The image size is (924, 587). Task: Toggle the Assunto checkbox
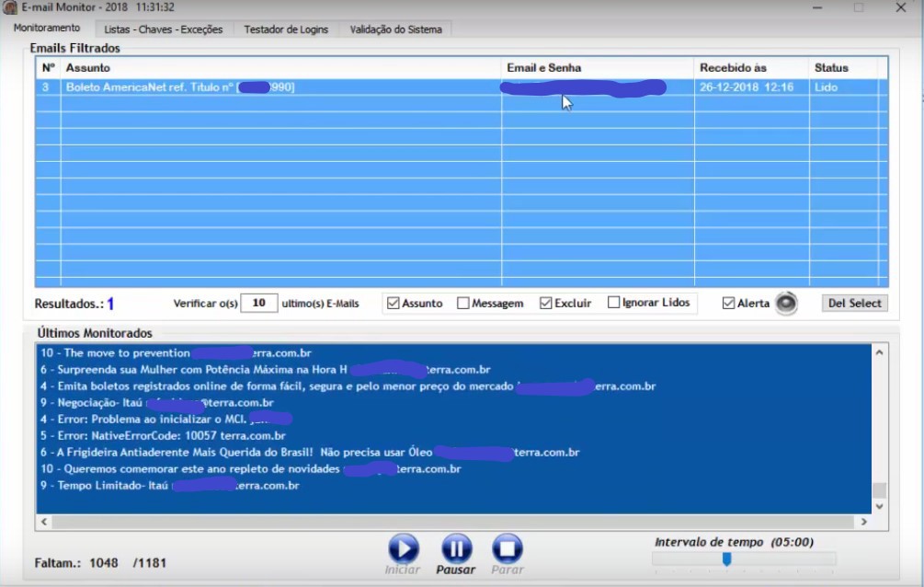(394, 304)
